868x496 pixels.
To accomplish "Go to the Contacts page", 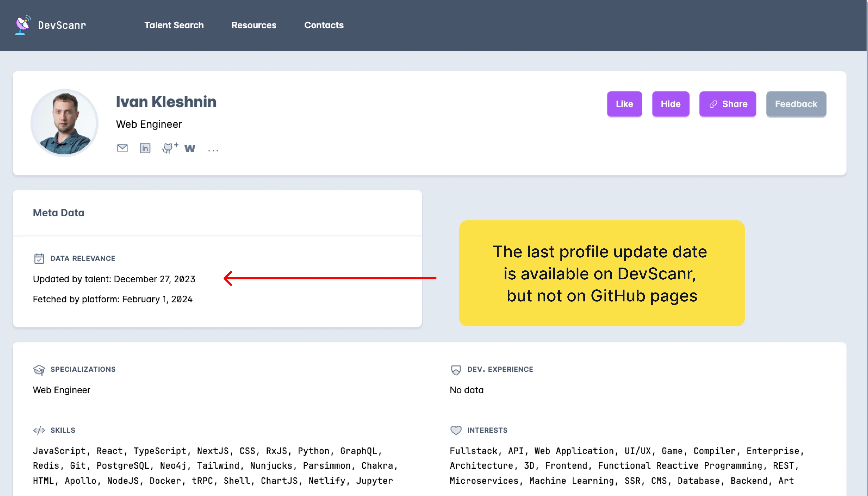I will tap(324, 25).
